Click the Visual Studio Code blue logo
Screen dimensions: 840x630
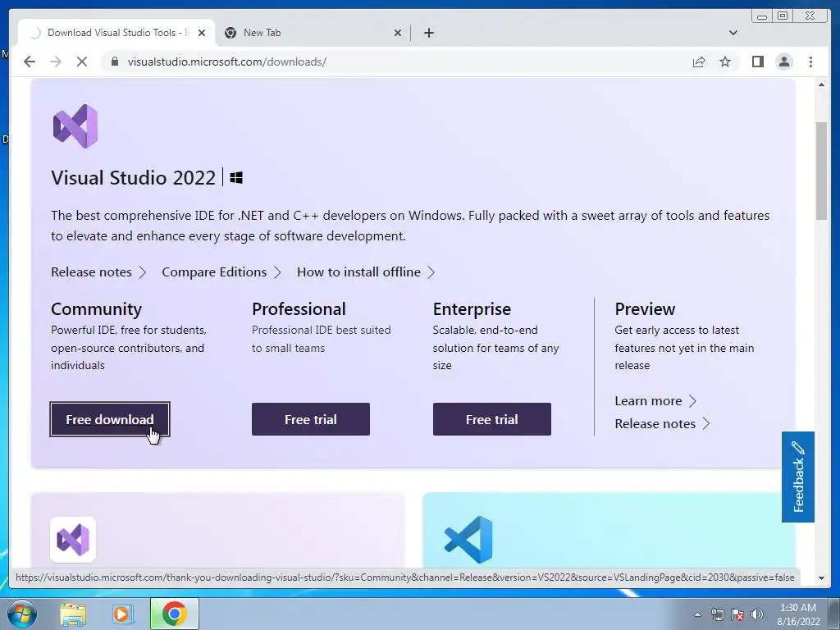pyautogui.click(x=468, y=540)
